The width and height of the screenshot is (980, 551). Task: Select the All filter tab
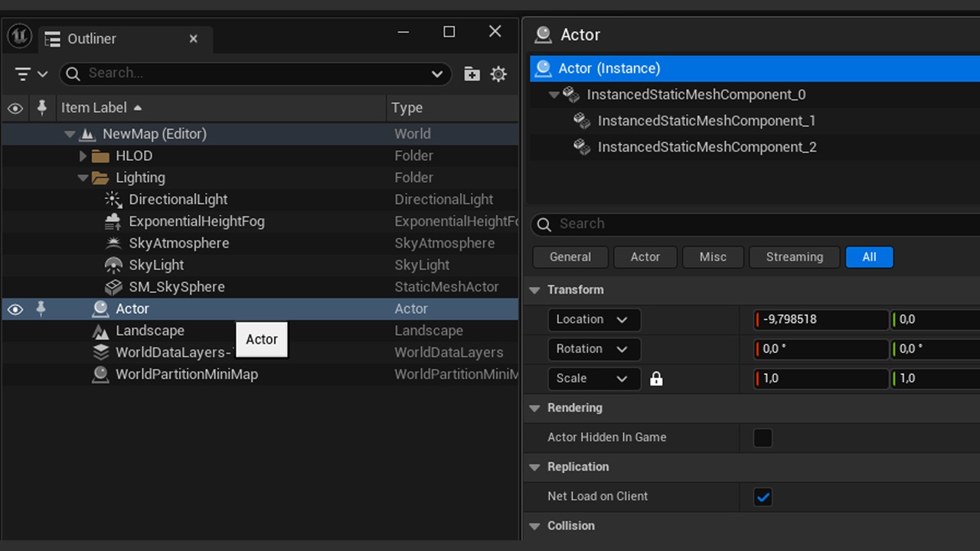coord(869,257)
